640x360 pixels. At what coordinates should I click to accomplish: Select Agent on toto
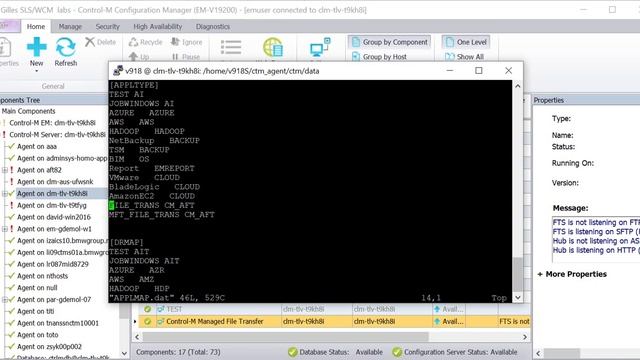point(38,335)
